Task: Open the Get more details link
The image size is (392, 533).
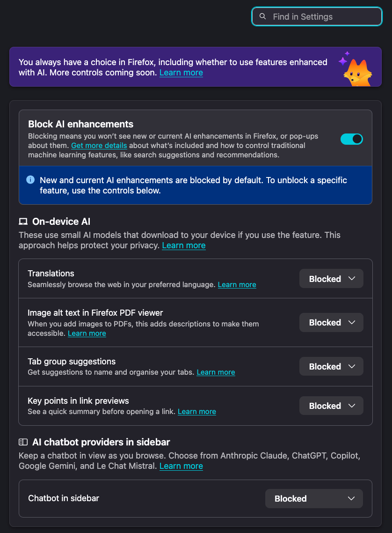Action: point(99,146)
